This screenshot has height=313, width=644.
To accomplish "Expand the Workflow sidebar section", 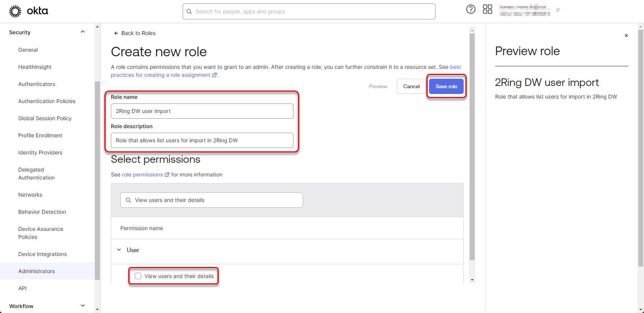I will (x=83, y=306).
